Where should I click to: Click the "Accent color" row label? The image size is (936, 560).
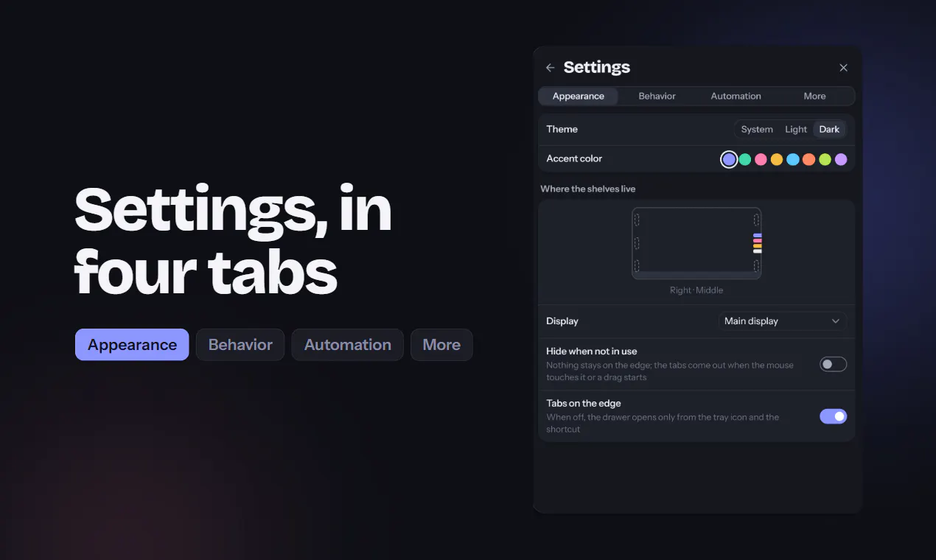[x=574, y=159]
